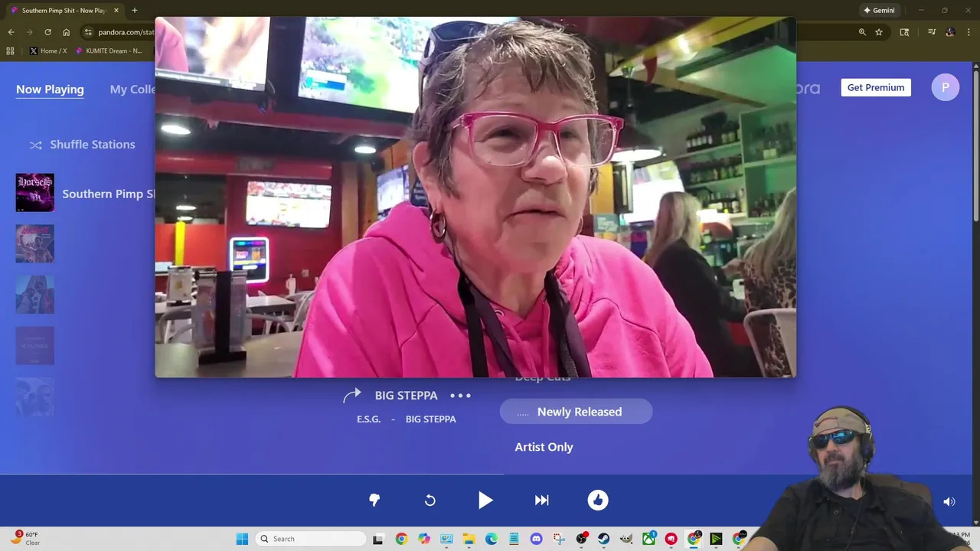Viewport: 980px width, 551px height.
Task: Click the taskbar Search box
Action: point(311,539)
